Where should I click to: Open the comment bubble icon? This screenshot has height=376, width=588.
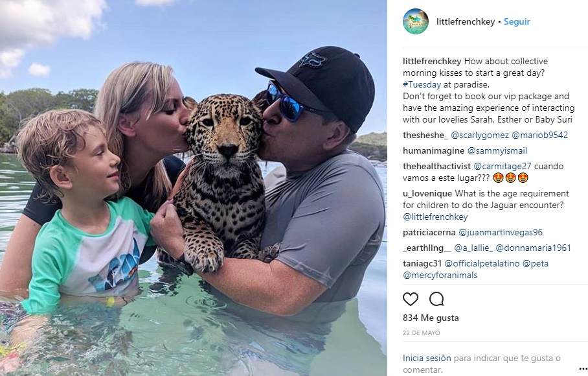436,299
